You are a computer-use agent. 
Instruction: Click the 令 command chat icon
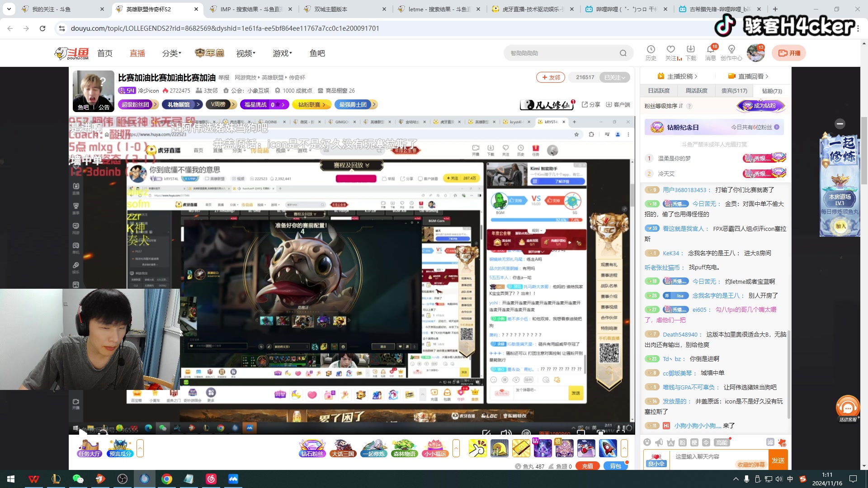tap(706, 442)
